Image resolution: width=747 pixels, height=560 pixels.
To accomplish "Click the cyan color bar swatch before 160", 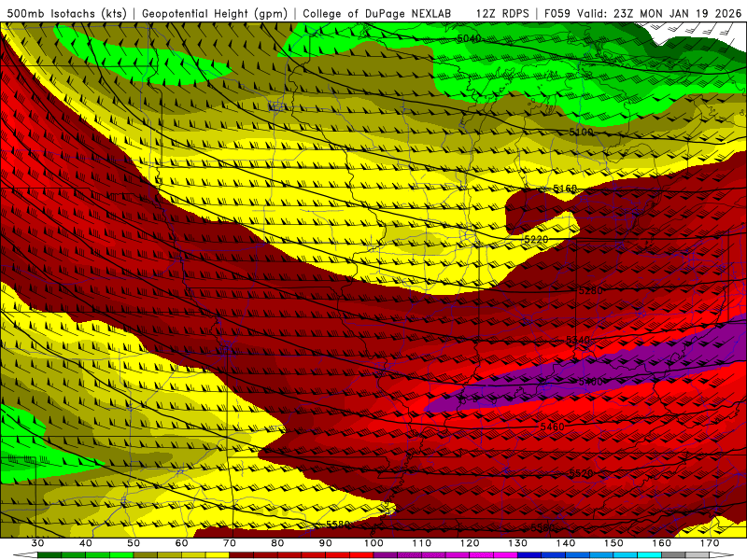I will (650, 555).
